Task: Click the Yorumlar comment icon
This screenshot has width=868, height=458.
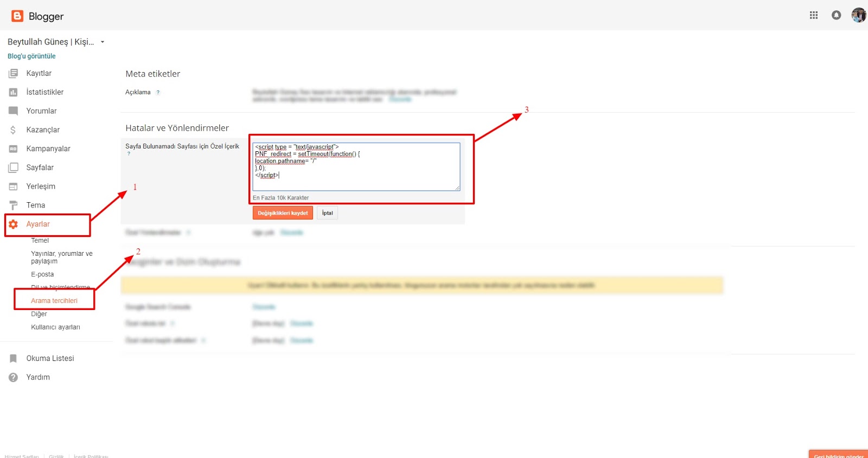Action: coord(13,111)
